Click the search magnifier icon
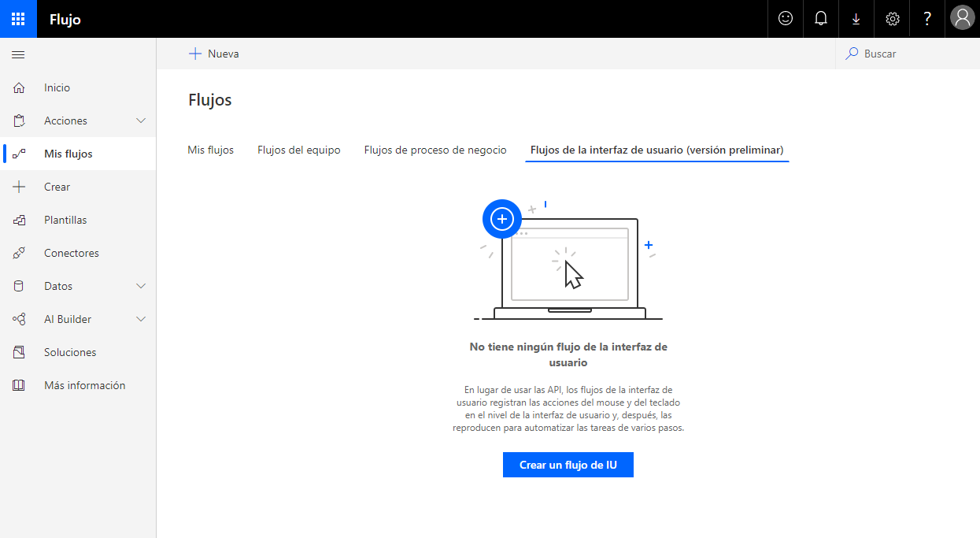 click(x=852, y=54)
